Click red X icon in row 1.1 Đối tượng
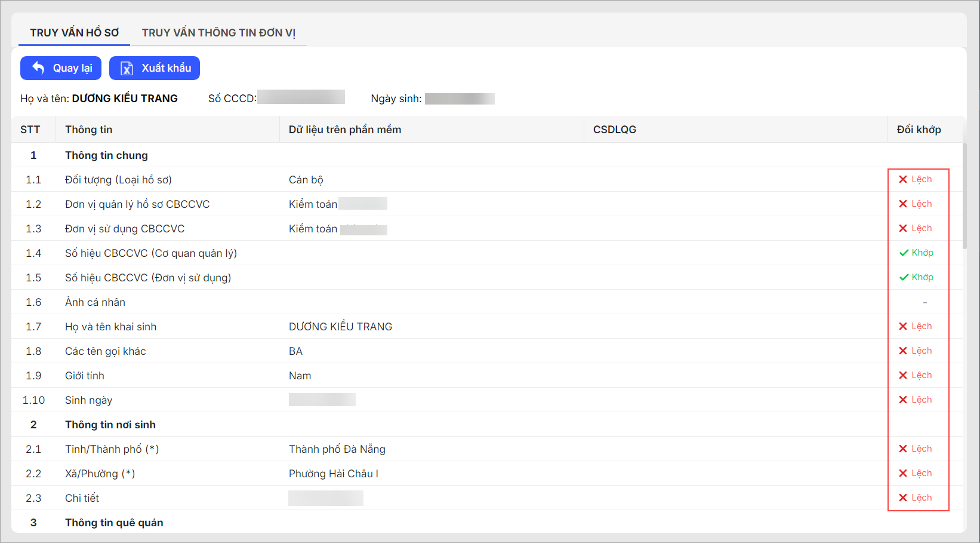Image resolution: width=980 pixels, height=543 pixels. 903,179
